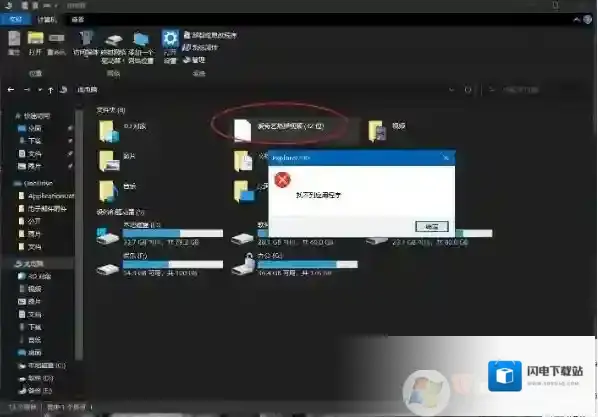The width and height of the screenshot is (598, 417).
Task: Click 快速访问 (Quick access) in sidebar
Action: (37, 116)
